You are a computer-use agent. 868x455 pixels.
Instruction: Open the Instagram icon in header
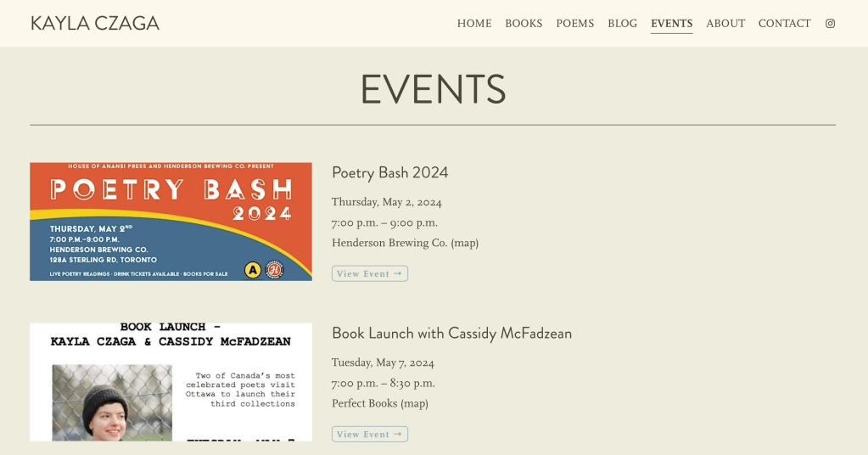click(x=830, y=24)
